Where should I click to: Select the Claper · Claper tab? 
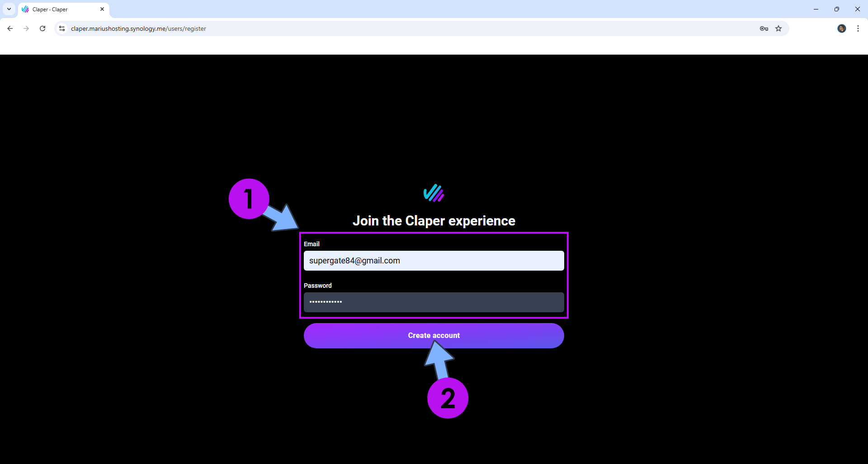coord(63,9)
